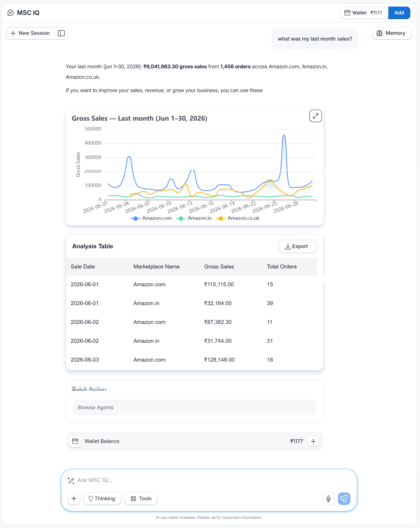This screenshot has height=528, width=420.
Task: Start a New Session
Action: pos(30,33)
